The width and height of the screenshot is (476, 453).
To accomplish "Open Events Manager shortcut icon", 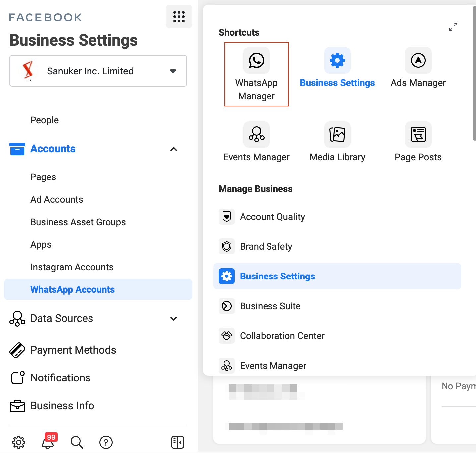I will coord(257,134).
